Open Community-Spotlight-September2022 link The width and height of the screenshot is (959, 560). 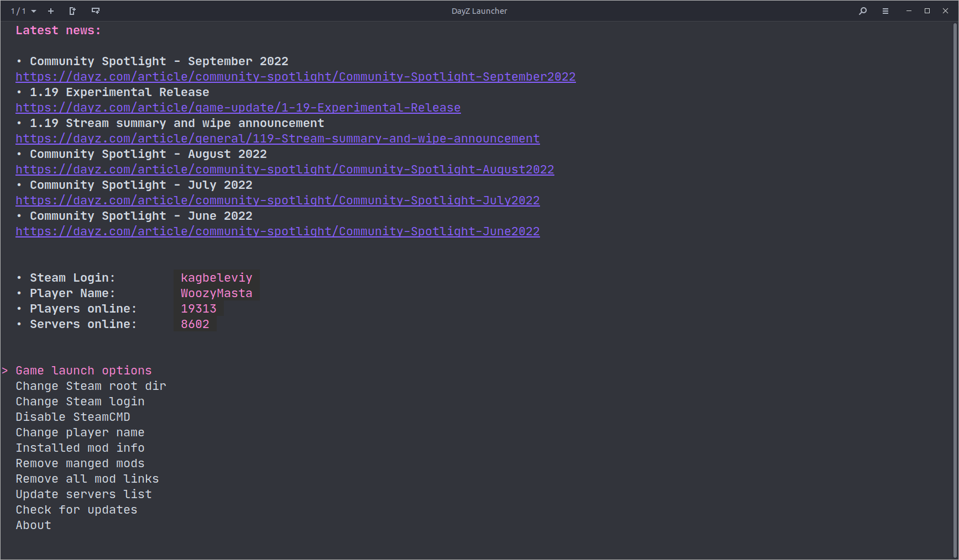[296, 77]
